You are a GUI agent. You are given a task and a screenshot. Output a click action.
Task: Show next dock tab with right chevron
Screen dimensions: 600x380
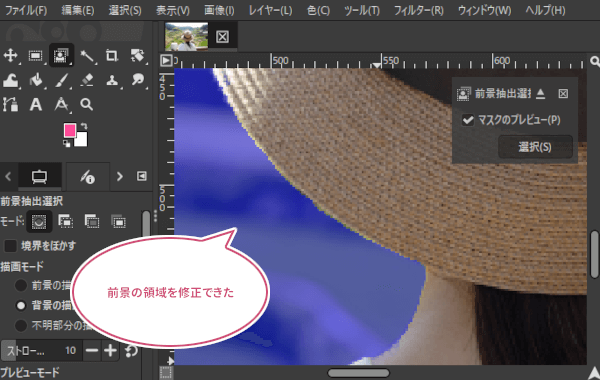120,176
